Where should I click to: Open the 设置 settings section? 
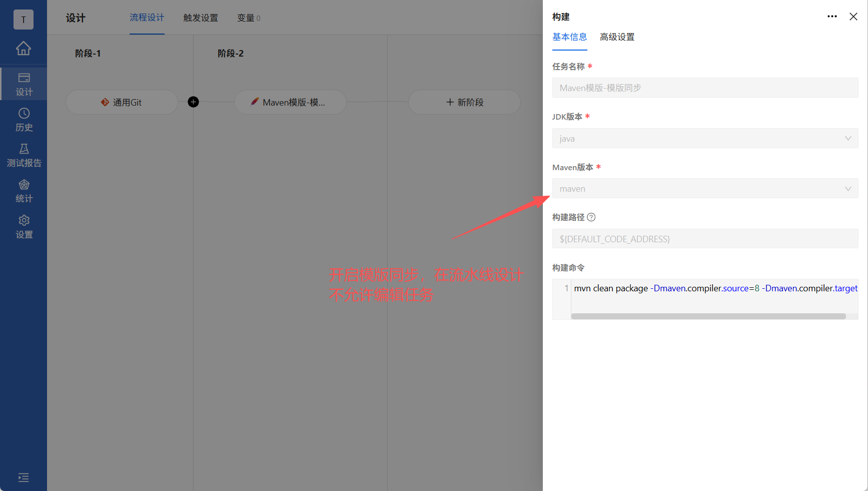(x=24, y=227)
